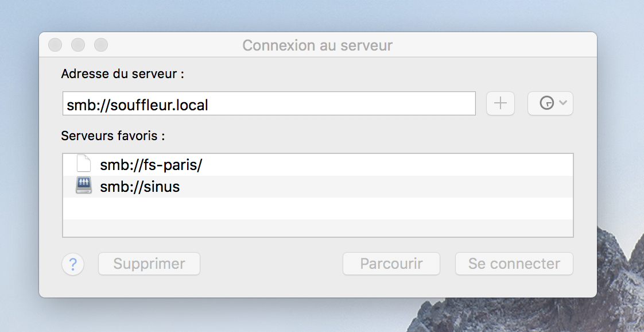The height and width of the screenshot is (332, 644).
Task: Click the Connexion au serveur title bar
Action: coord(317,45)
